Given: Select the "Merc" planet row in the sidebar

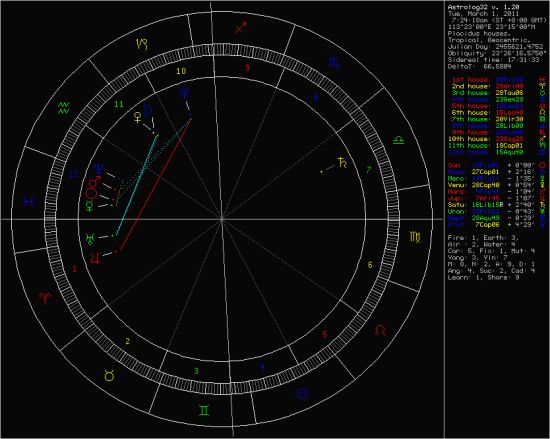Looking at the screenshot, I should pyautogui.click(x=496, y=178).
